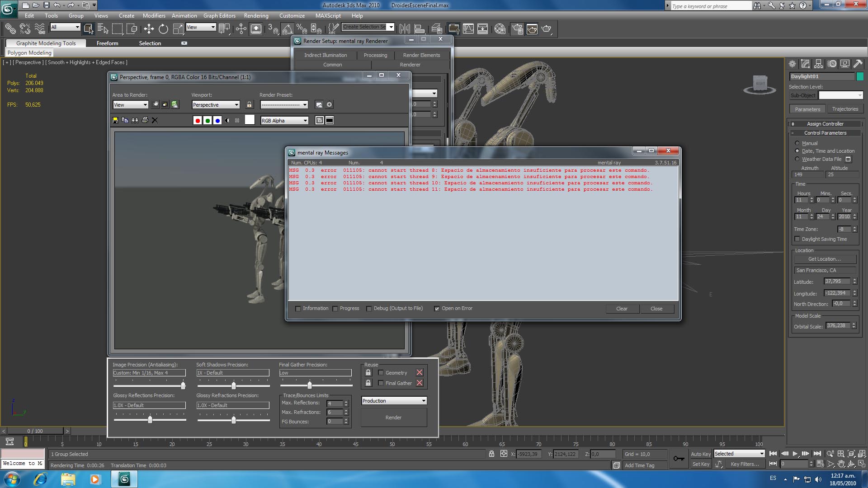Click the Play Animation button

795,454
